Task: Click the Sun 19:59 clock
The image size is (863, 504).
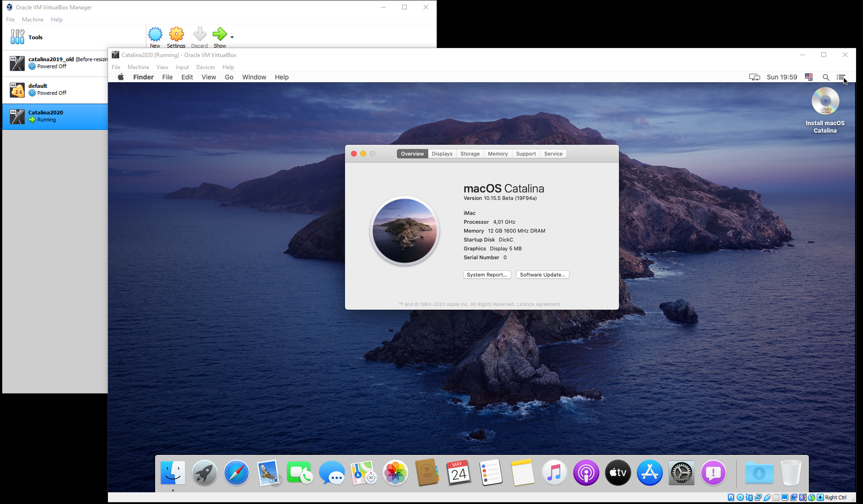Action: coord(782,77)
